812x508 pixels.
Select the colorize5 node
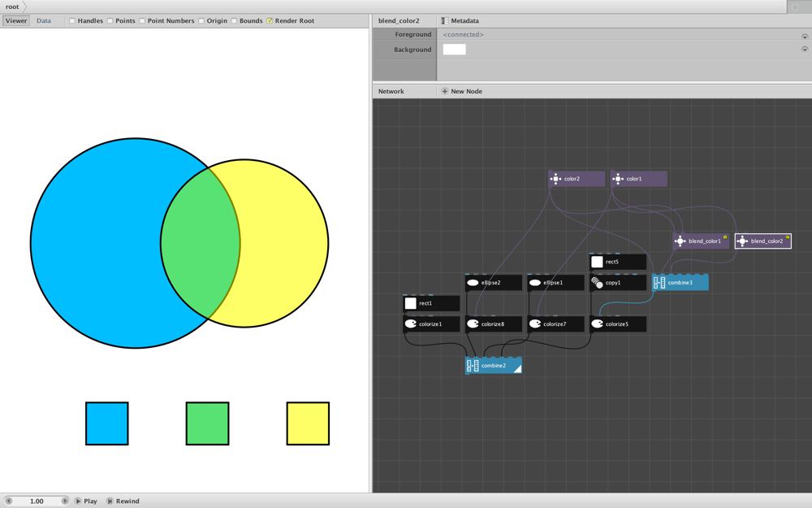(618, 324)
